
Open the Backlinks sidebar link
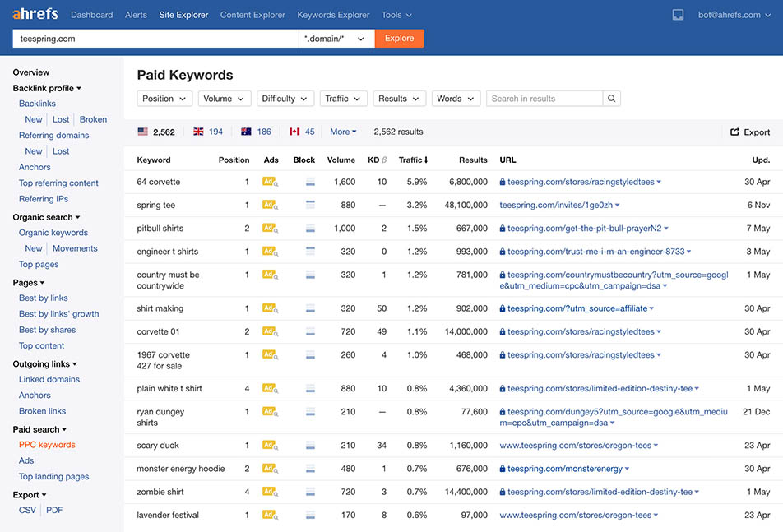[x=37, y=104]
